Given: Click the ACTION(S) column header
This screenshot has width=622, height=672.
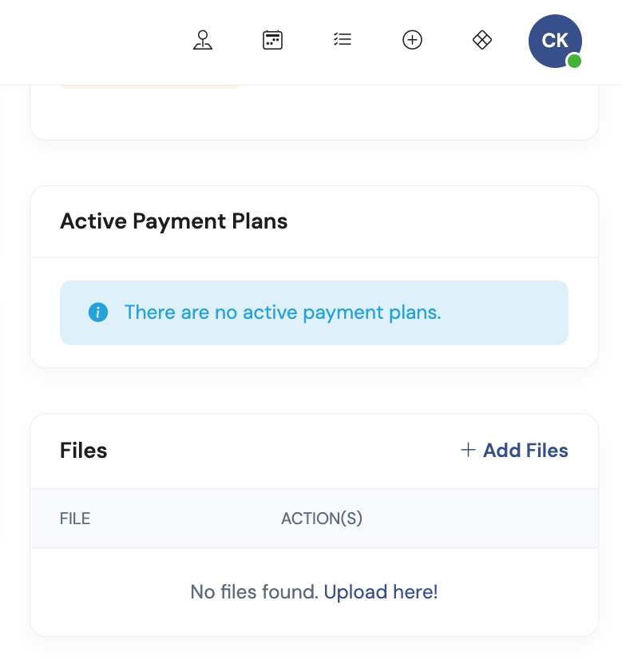Looking at the screenshot, I should pos(322,519).
